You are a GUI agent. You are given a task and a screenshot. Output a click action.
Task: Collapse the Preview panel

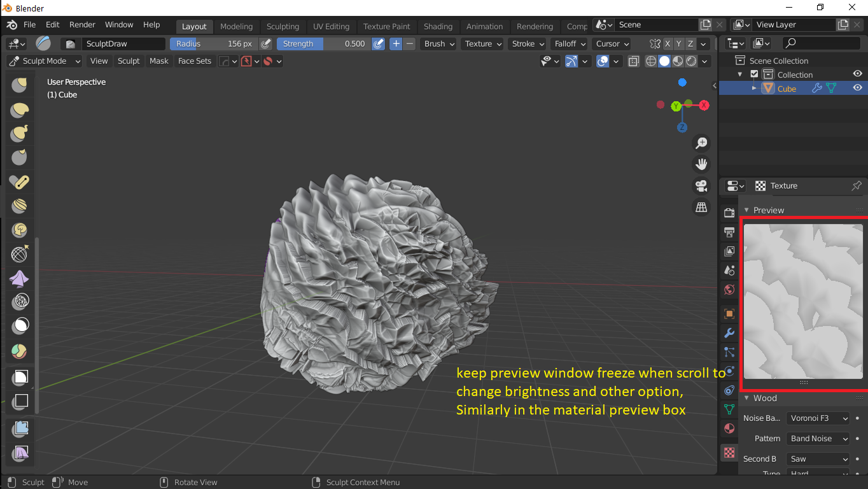tap(747, 210)
